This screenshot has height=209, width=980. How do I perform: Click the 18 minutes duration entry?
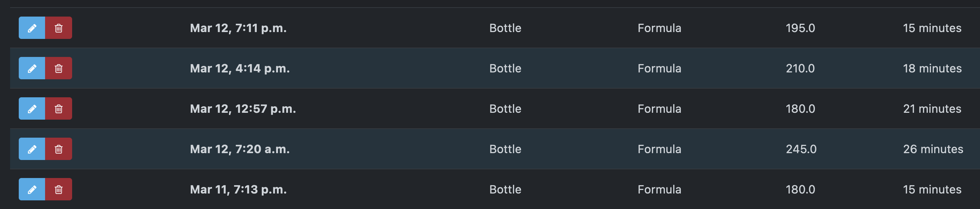click(932, 68)
